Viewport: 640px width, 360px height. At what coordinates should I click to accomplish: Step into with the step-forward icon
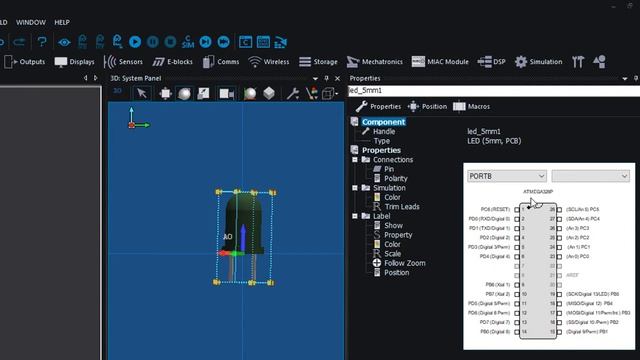tap(205, 42)
